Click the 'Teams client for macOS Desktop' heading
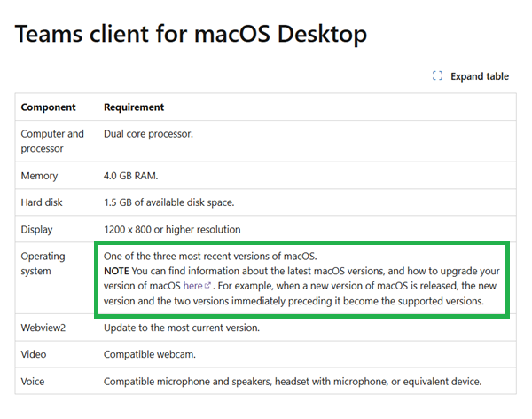The height and width of the screenshot is (419, 532). click(191, 34)
